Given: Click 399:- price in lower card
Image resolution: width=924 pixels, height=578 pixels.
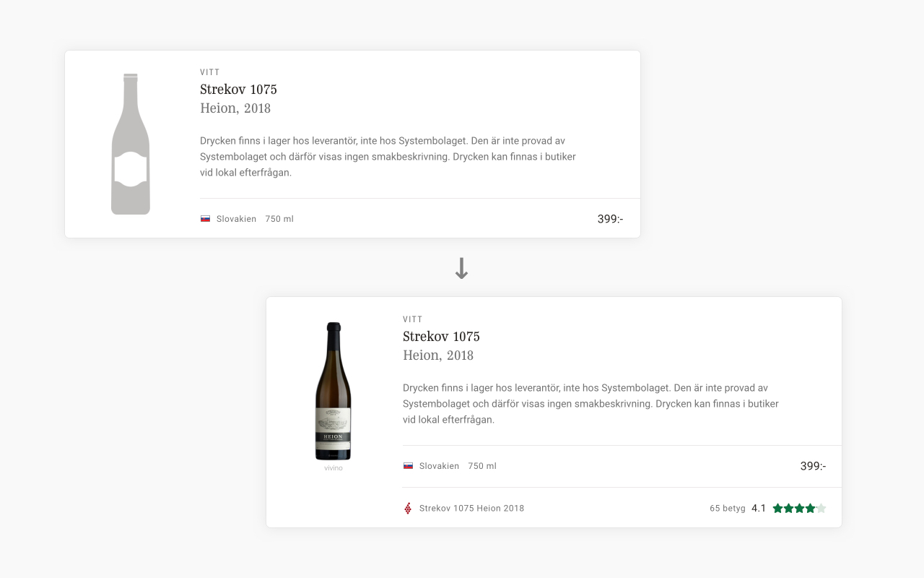Looking at the screenshot, I should point(813,466).
